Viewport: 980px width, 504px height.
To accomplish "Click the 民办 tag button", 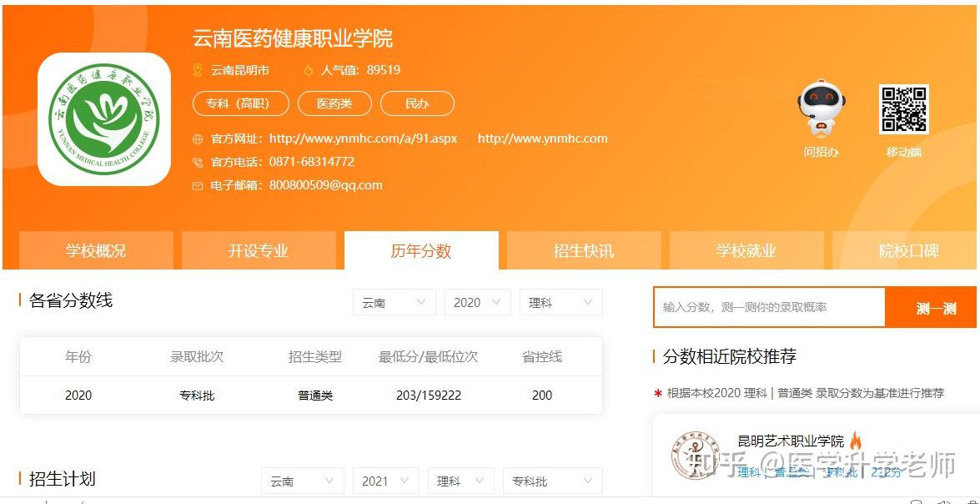I will [x=418, y=103].
